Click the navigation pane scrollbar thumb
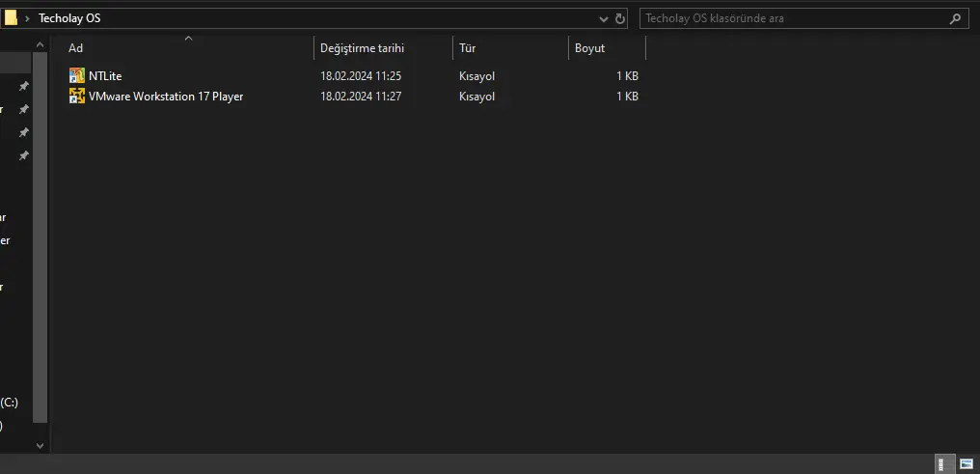980x474 pixels. coord(40,237)
